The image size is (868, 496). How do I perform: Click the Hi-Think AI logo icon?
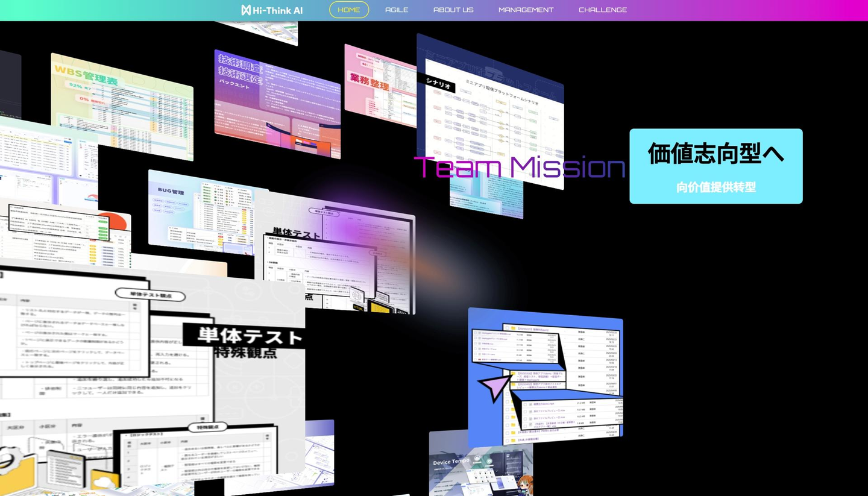point(246,10)
